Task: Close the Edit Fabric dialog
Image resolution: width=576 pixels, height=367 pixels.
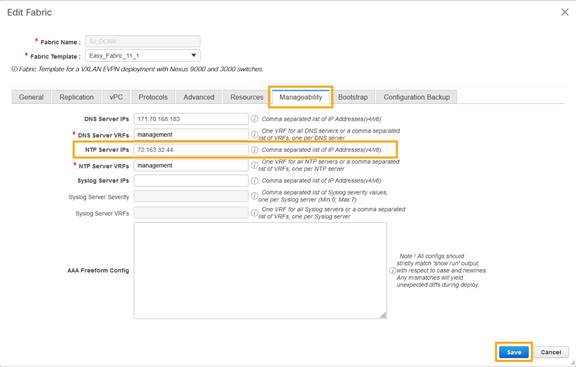Action: 565,12
